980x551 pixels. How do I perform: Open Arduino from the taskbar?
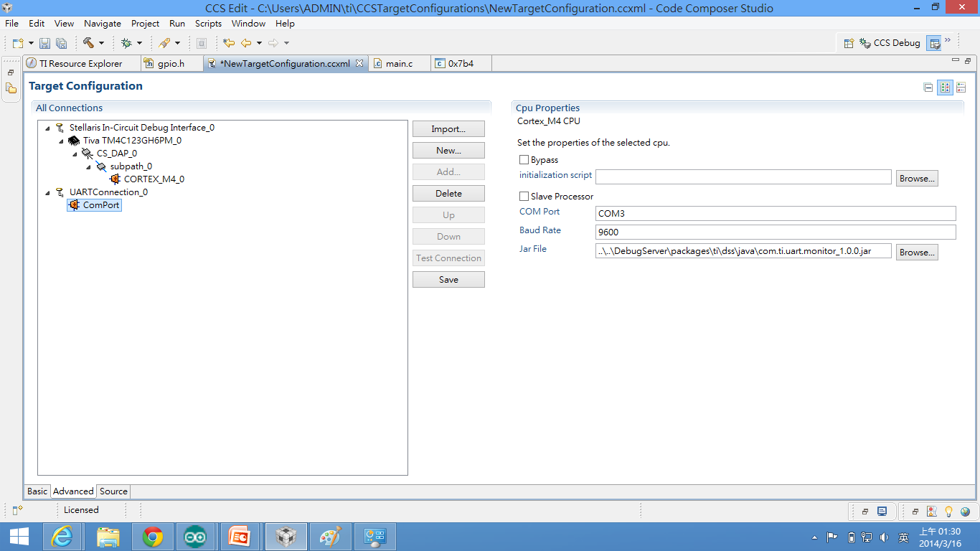point(196,537)
